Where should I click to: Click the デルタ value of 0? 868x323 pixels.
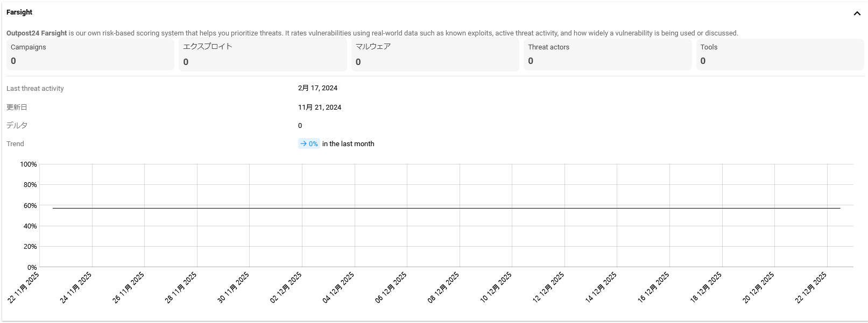point(300,126)
